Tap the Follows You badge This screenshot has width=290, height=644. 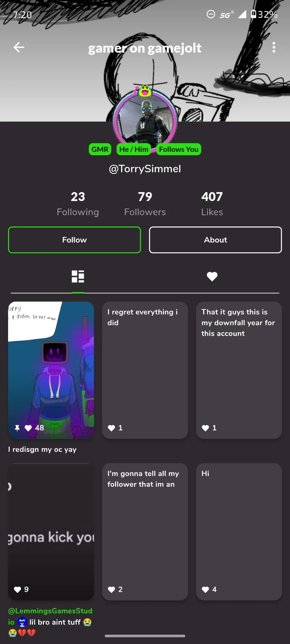[179, 149]
